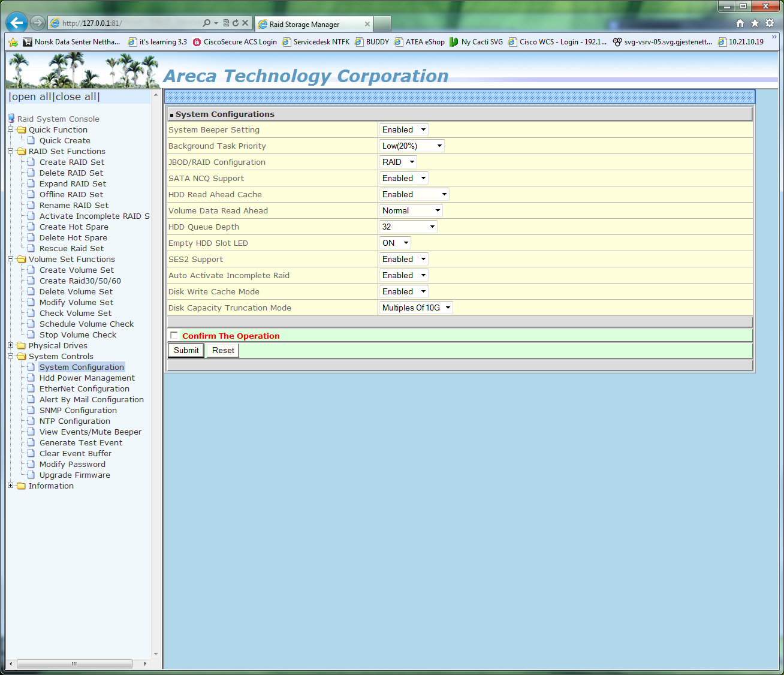This screenshot has height=675, width=784.
Task: Click the Volume Set Functions folder icon
Action: point(22,259)
